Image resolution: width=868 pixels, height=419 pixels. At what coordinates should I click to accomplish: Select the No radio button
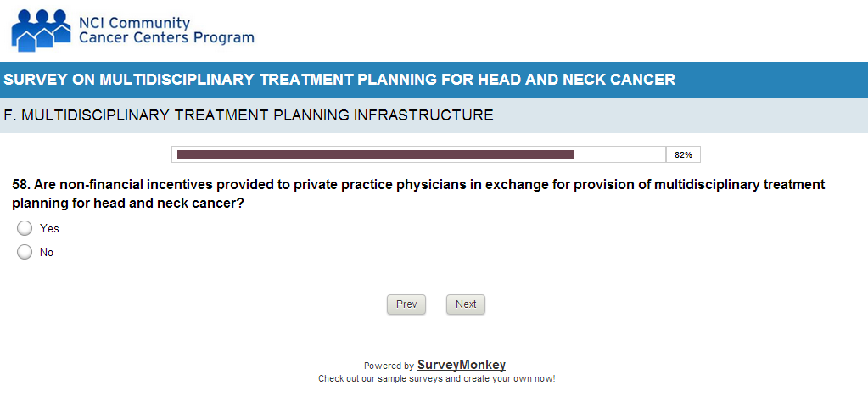point(25,252)
